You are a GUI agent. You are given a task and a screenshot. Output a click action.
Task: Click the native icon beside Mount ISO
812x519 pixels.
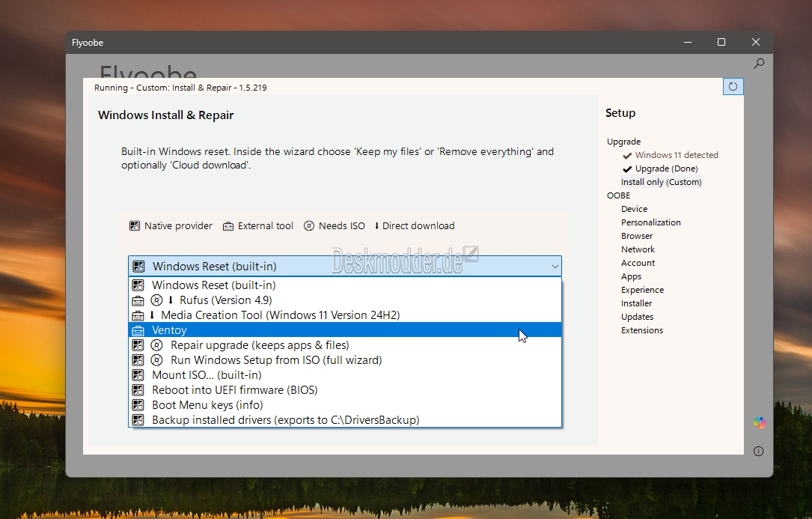click(138, 375)
